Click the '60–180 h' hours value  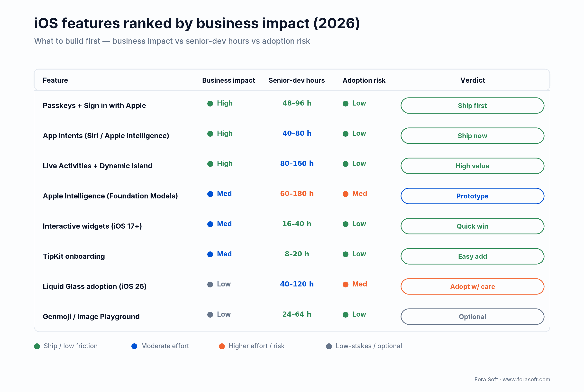[297, 194]
